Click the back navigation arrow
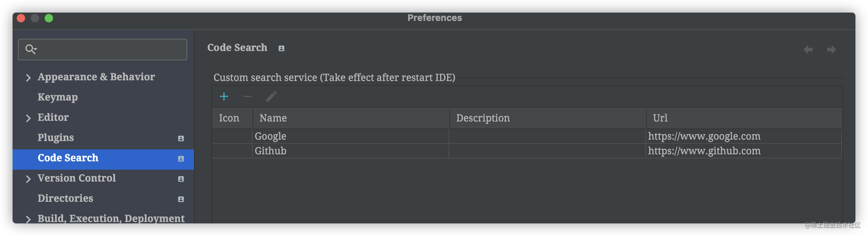The width and height of the screenshot is (868, 236). click(808, 49)
